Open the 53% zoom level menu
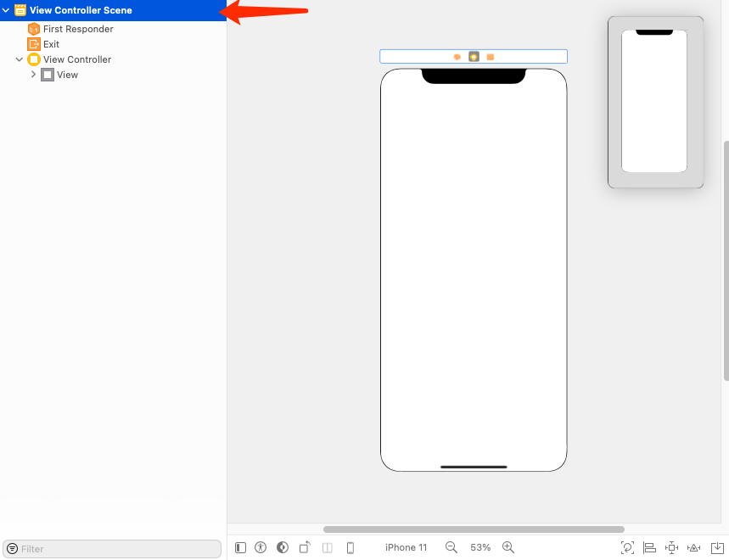The height and width of the screenshot is (560, 729). point(480,548)
